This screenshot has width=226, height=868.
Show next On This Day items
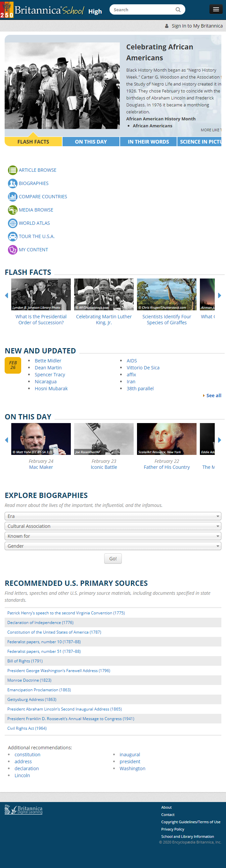point(219,440)
